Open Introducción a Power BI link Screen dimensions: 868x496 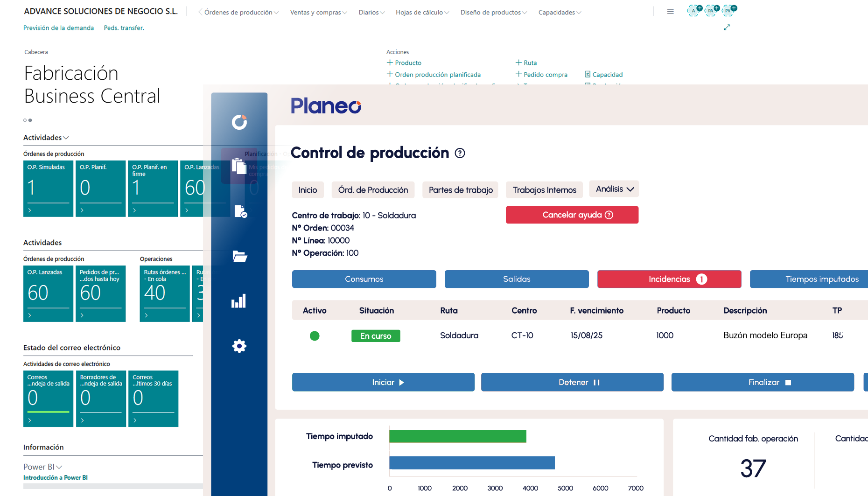click(56, 477)
